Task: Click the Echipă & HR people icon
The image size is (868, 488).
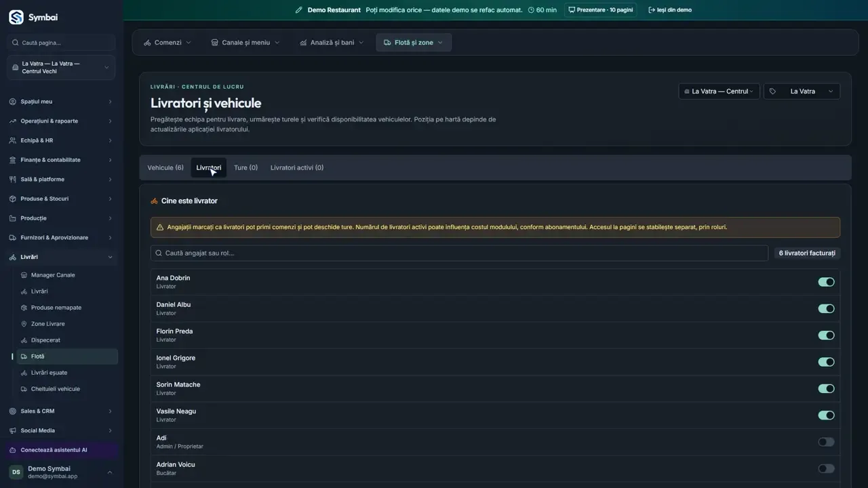Action: (x=13, y=140)
